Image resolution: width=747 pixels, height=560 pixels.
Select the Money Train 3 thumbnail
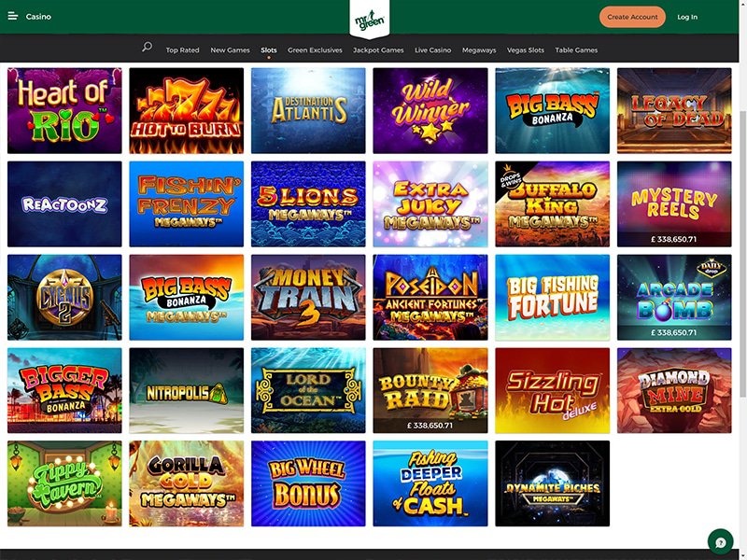(308, 297)
